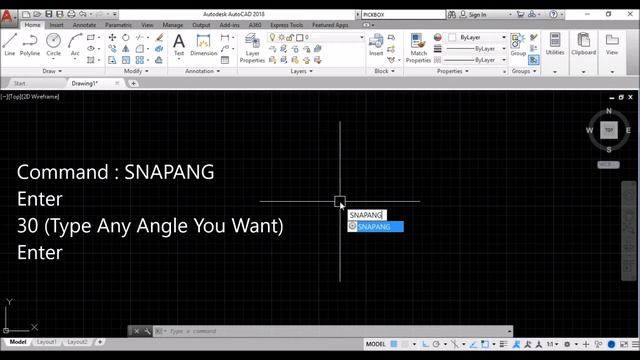Click the Plot (print) icon in quick access toolbar
The width and height of the screenshot is (640, 360).
coord(71,14)
